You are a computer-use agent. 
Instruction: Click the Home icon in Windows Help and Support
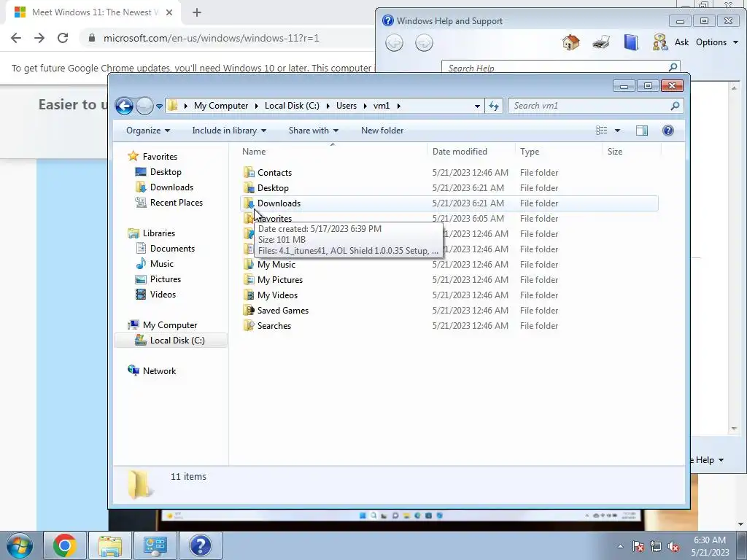[x=570, y=42]
